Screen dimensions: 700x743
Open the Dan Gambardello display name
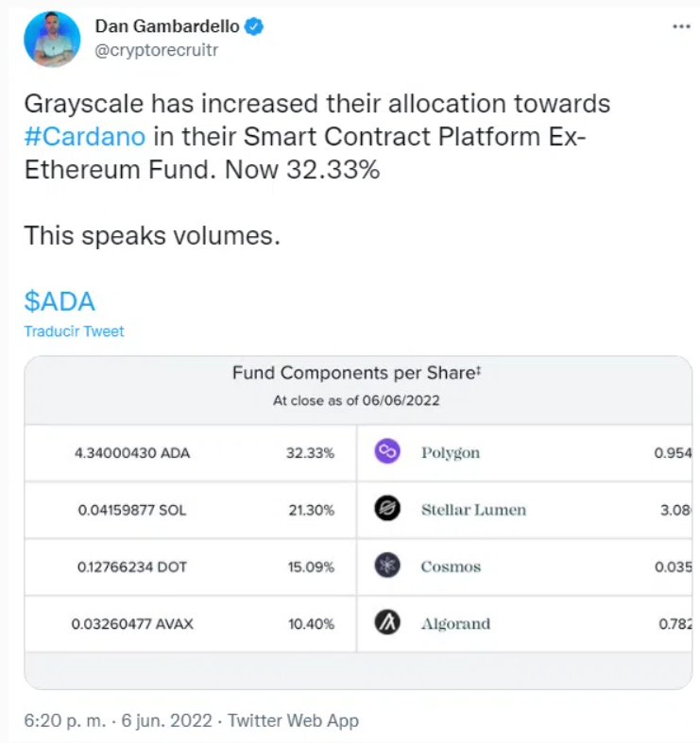167,27
